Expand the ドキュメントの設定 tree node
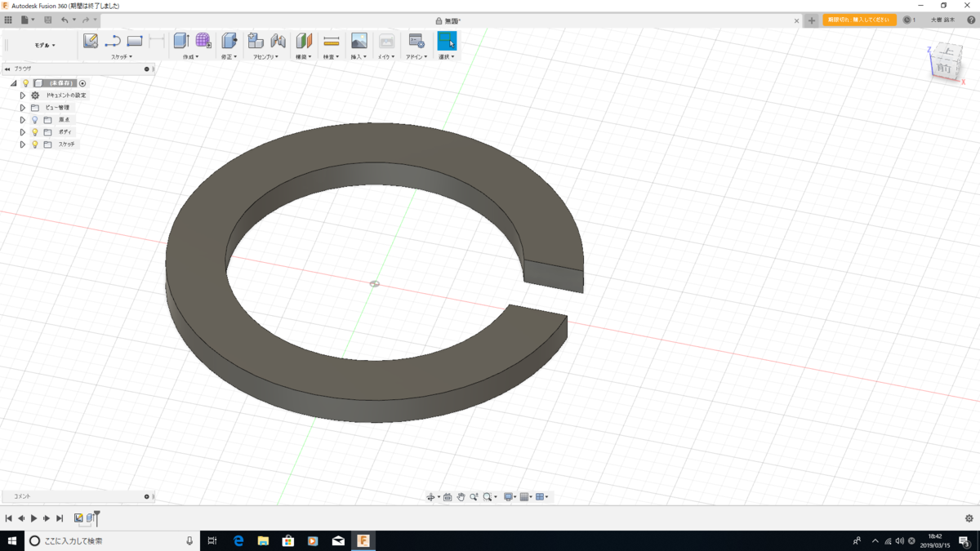The width and height of the screenshot is (980, 551). point(23,96)
